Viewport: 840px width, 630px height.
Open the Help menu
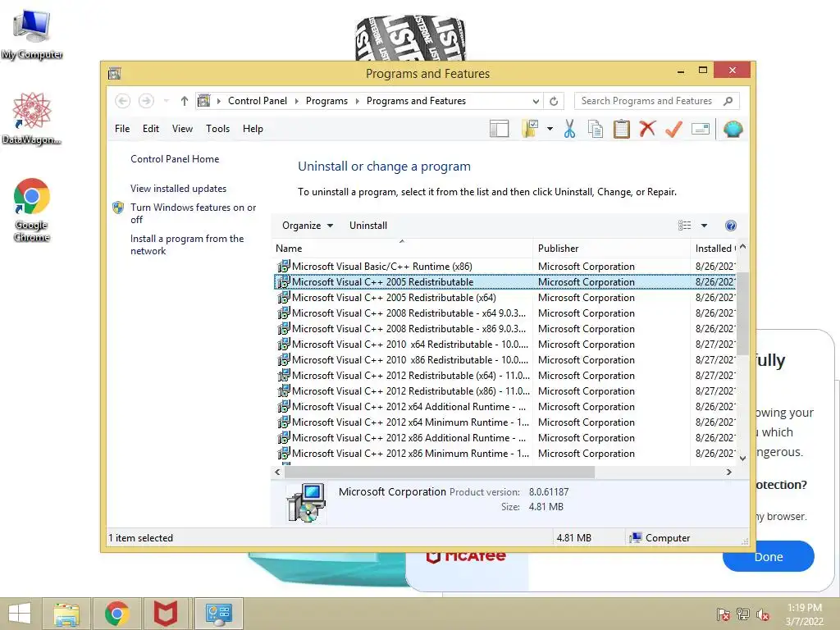click(253, 129)
